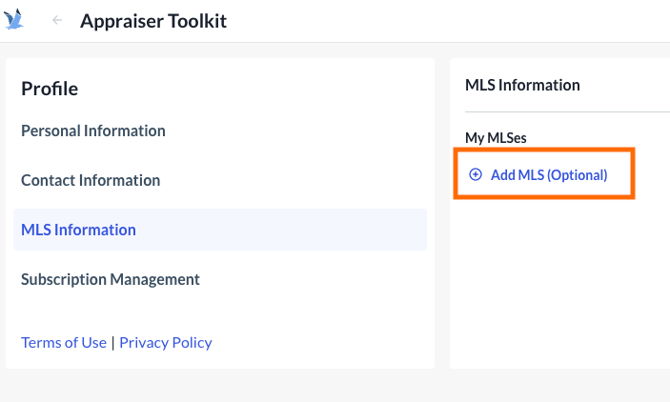Click the My MLSes label
Screen dimensions: 670x402
(495, 137)
